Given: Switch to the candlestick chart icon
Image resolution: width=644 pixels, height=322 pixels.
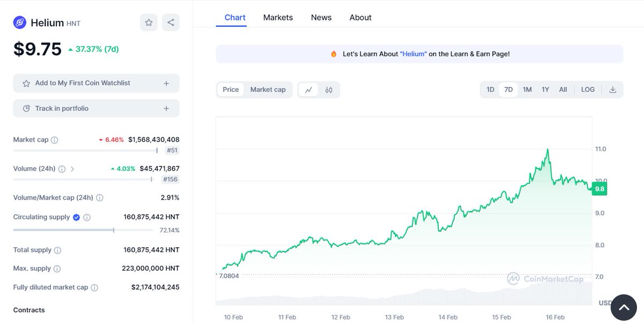Looking at the screenshot, I should [x=328, y=90].
